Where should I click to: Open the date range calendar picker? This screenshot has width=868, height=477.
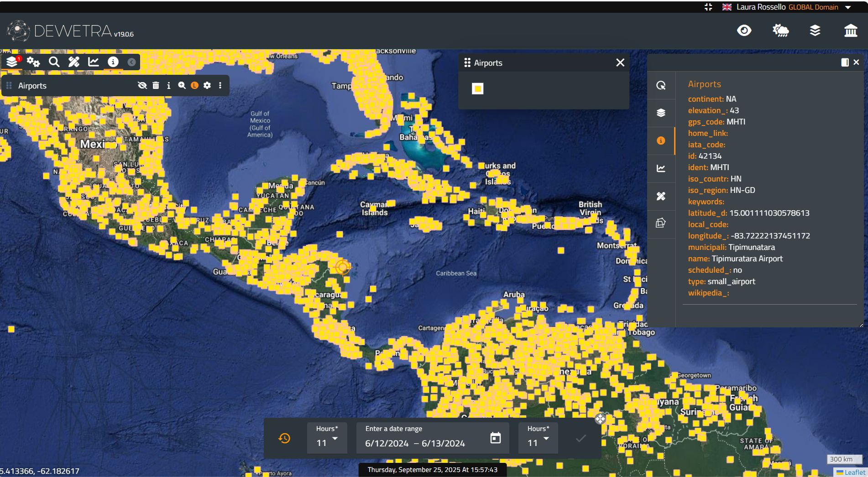click(x=495, y=438)
